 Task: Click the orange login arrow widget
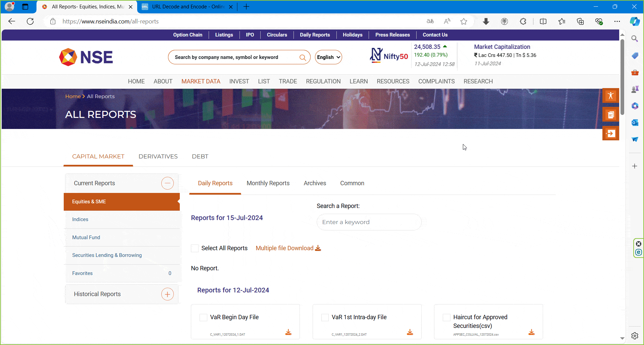point(610,133)
